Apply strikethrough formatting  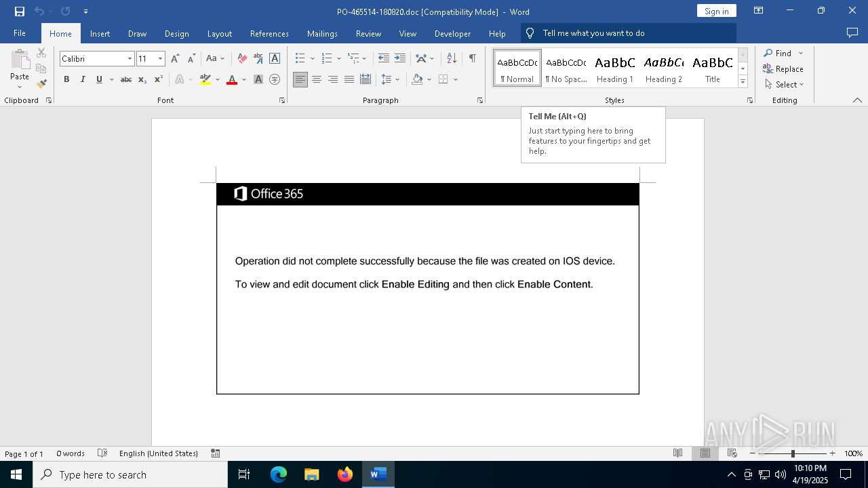click(x=126, y=79)
